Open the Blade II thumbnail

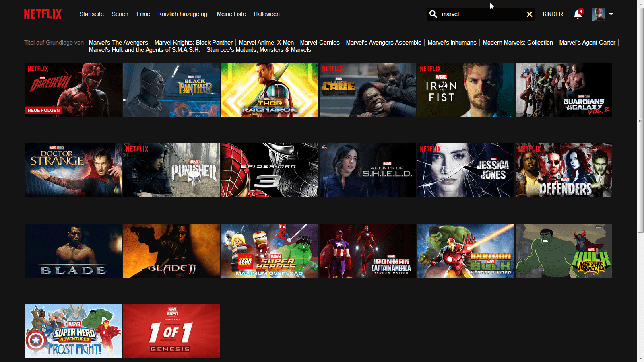pos(171,251)
